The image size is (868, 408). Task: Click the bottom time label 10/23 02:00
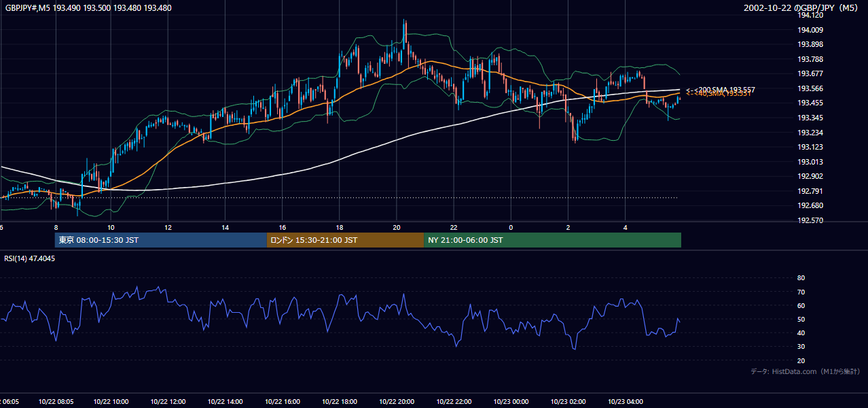point(568,402)
